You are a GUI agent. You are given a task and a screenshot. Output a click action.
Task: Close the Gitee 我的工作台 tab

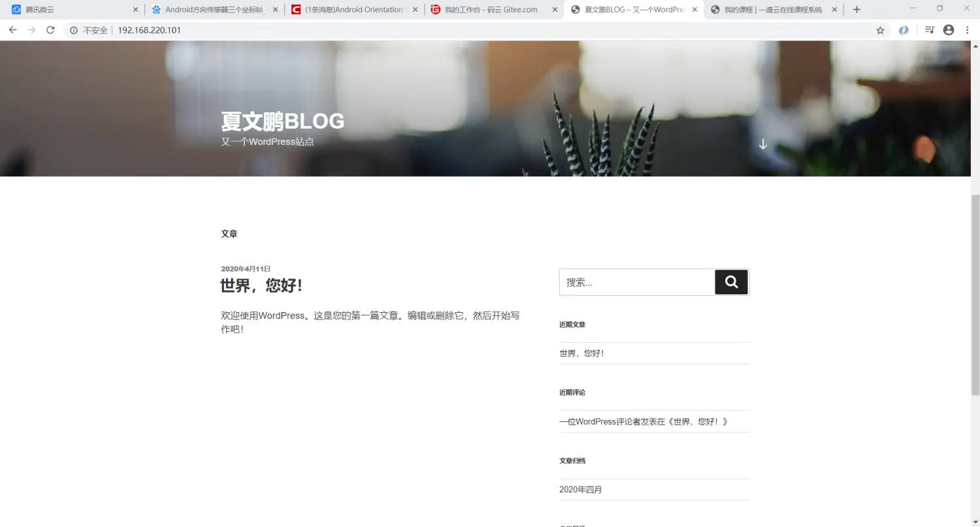point(555,10)
